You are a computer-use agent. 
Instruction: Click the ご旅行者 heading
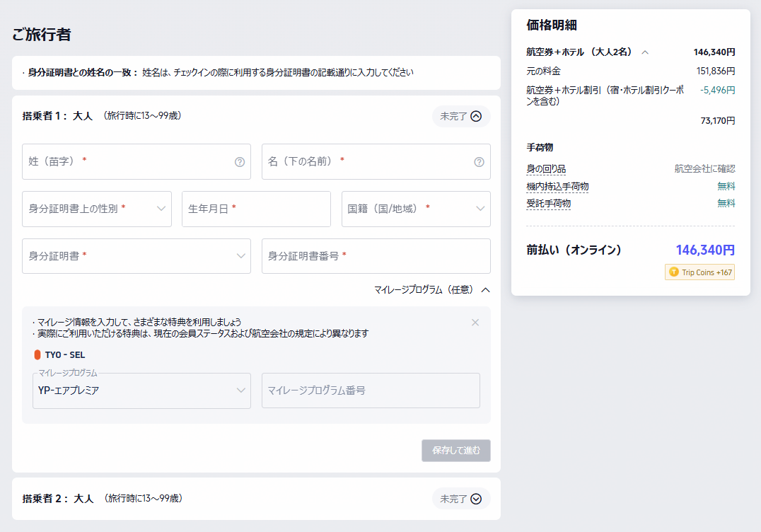coord(42,35)
